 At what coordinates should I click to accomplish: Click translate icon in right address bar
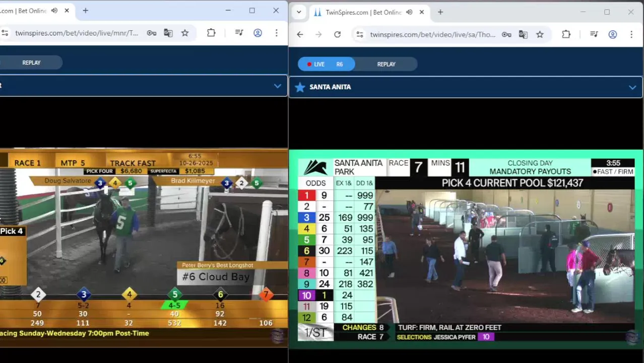coord(523,35)
